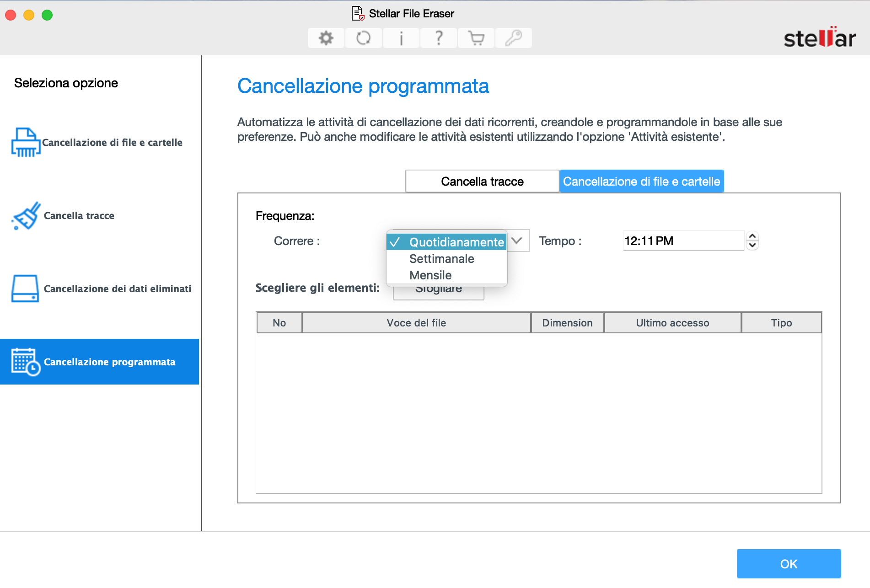Click the Sfogliare browse button
Image resolution: width=870 pixels, height=588 pixels.
[438, 292]
